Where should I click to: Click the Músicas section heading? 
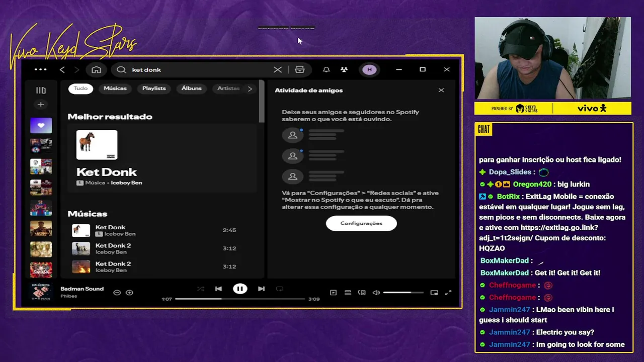click(88, 214)
